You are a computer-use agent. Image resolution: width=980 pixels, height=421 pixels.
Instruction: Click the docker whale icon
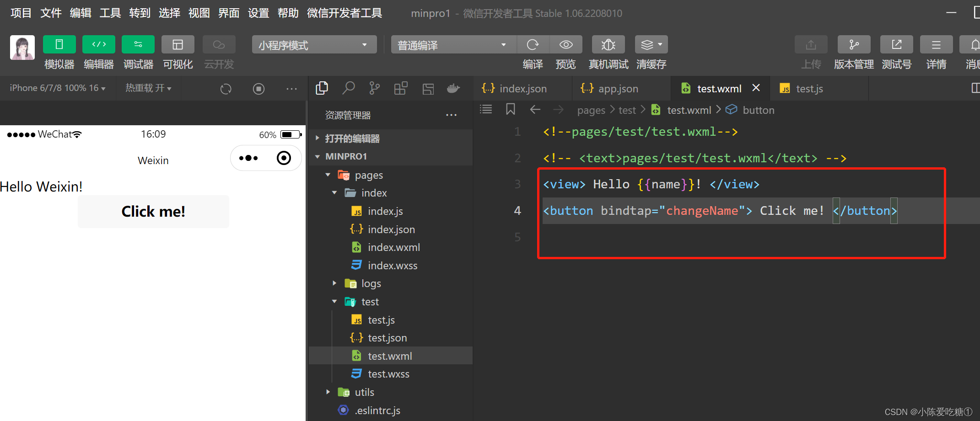[x=453, y=88]
